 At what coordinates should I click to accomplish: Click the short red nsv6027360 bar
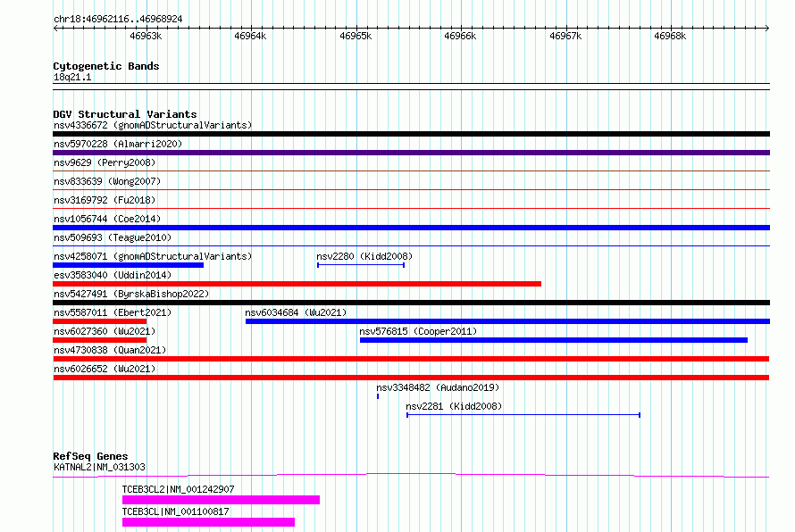pyautogui.click(x=100, y=340)
